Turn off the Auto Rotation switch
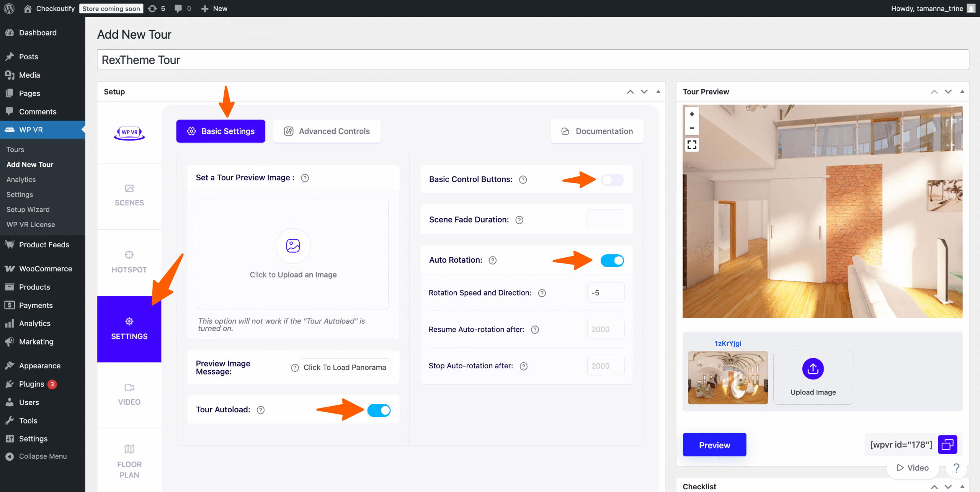The width and height of the screenshot is (980, 492). (612, 261)
